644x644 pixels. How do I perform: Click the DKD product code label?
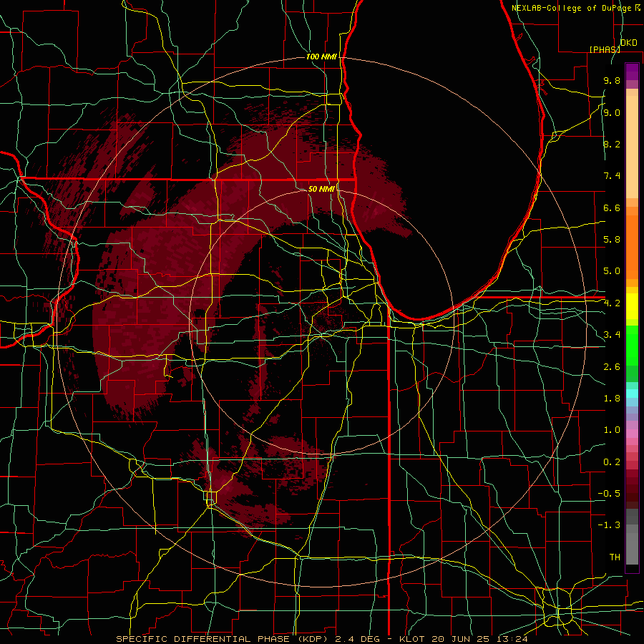tap(629, 43)
